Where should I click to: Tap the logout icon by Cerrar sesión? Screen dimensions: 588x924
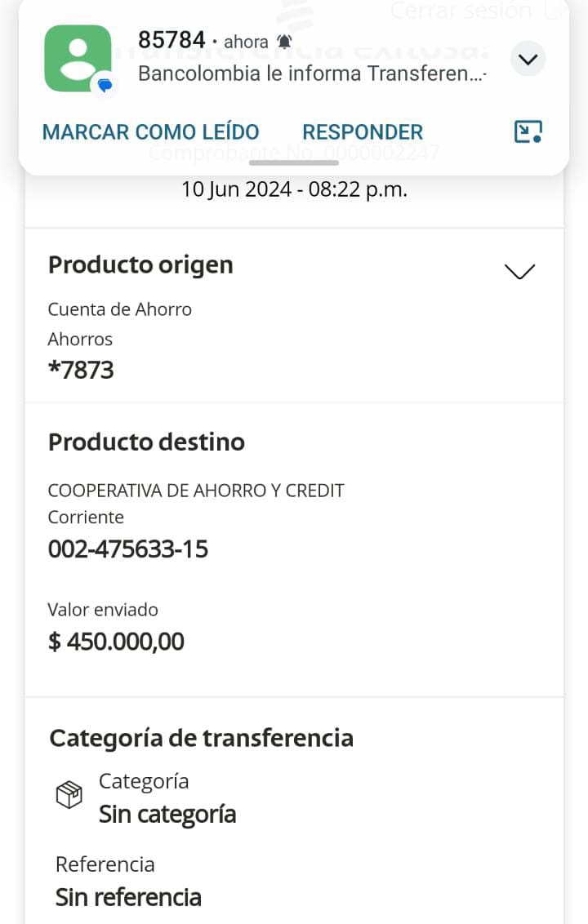(556, 11)
